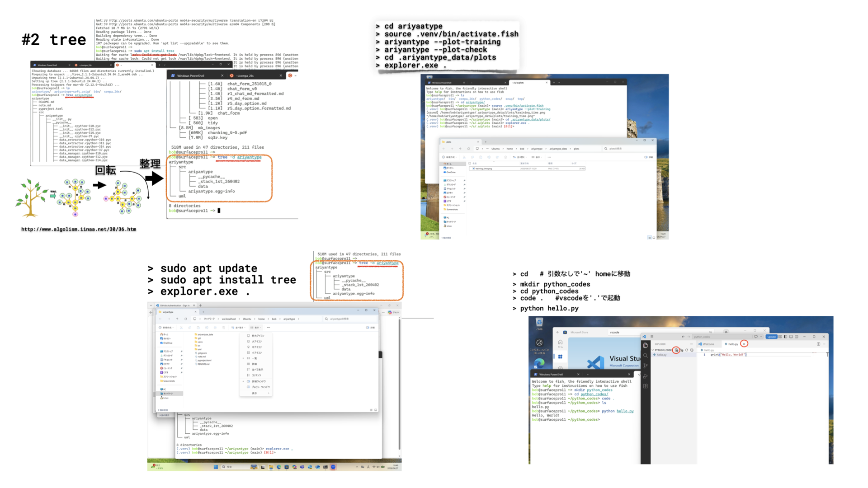Select ~/a/.a/plots terminal tab
The width and height of the screenshot is (868, 488).
[x=529, y=83]
